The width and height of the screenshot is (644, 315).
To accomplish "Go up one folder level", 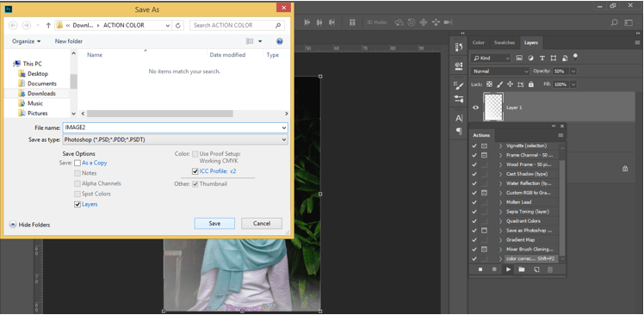I will (48, 25).
